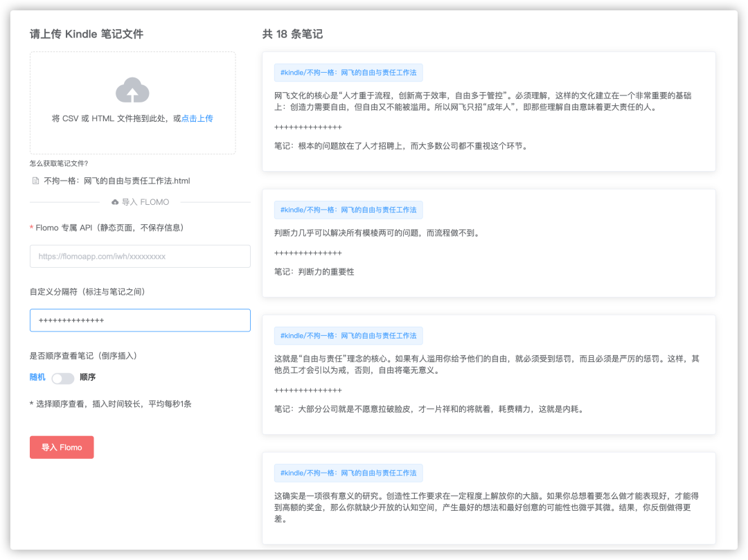The width and height of the screenshot is (748, 560).
Task: Open the note card about 判断力
Action: [x=488, y=243]
